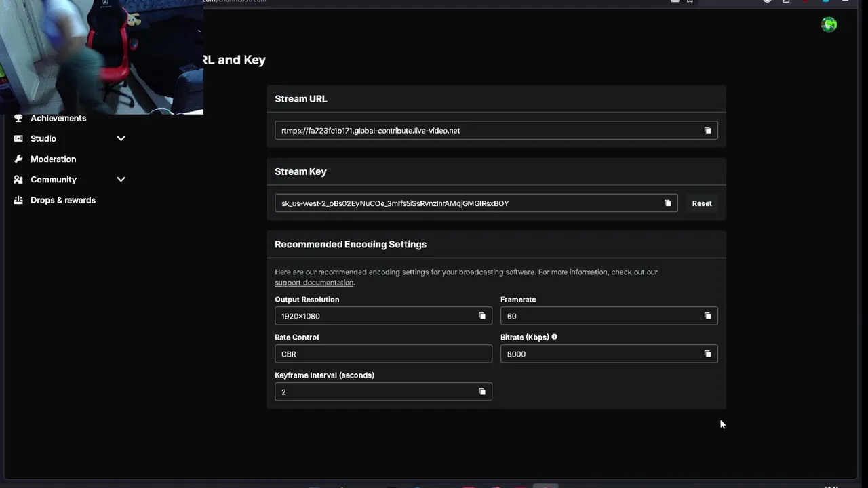Go to Moderation in sidebar
The image size is (868, 488).
point(53,159)
